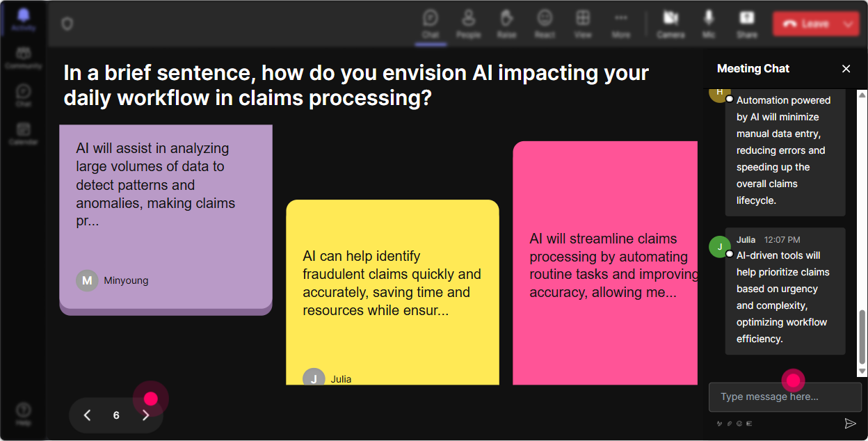Click chat scrollbar down arrow
Image resolution: width=868 pixels, height=441 pixels.
(862, 372)
